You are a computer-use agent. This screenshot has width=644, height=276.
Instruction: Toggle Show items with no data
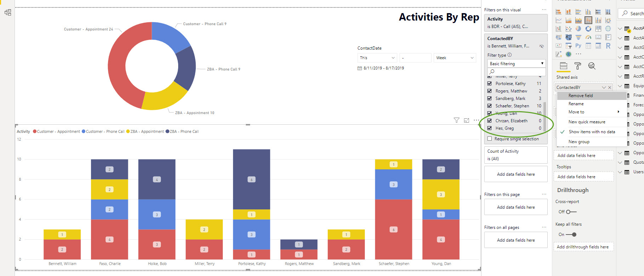pyautogui.click(x=592, y=132)
